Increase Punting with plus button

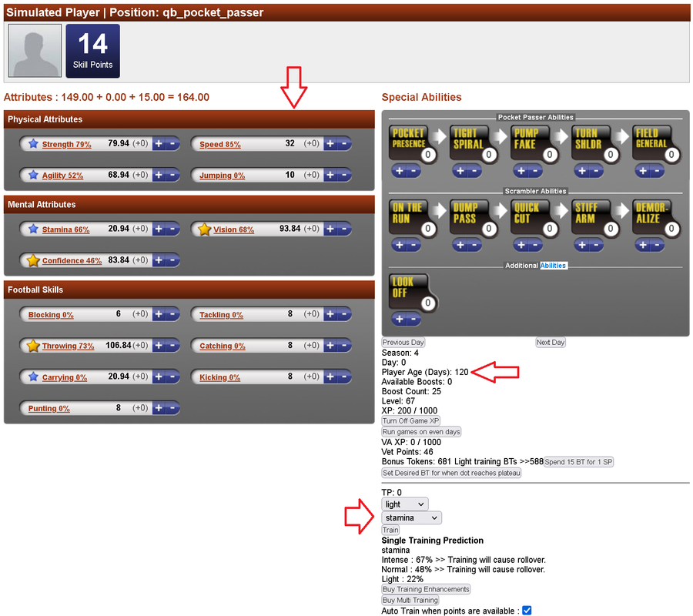[159, 408]
